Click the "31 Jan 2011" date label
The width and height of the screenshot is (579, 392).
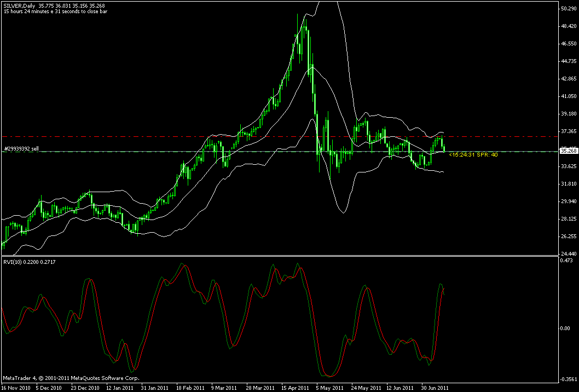(x=155, y=388)
